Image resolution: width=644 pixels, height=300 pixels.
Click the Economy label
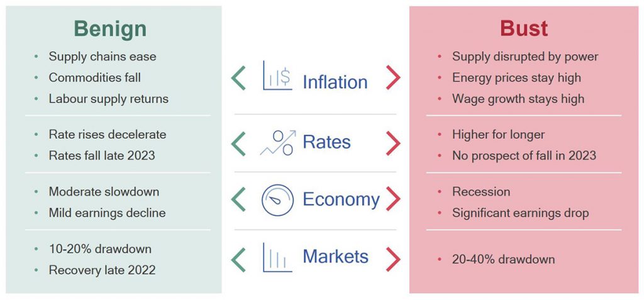coord(341,200)
